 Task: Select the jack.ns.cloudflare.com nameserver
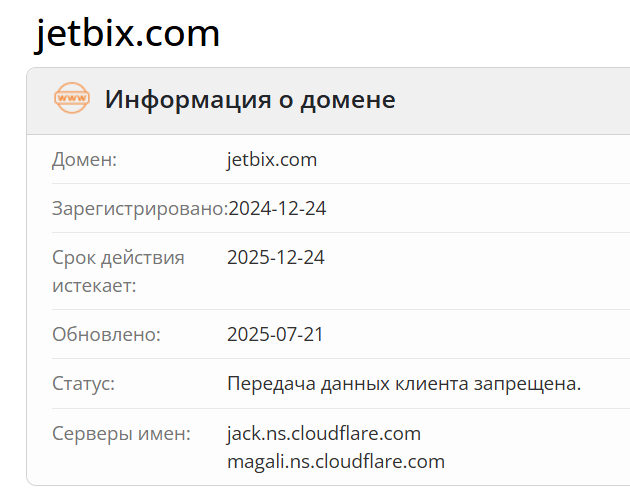(324, 434)
